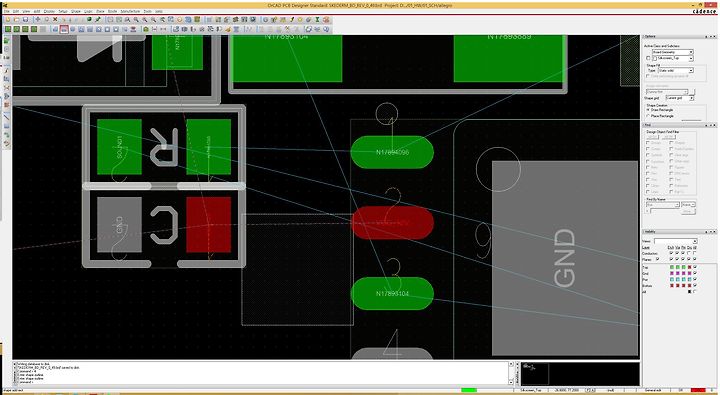Click the green pad labeled N17894096

(392, 152)
